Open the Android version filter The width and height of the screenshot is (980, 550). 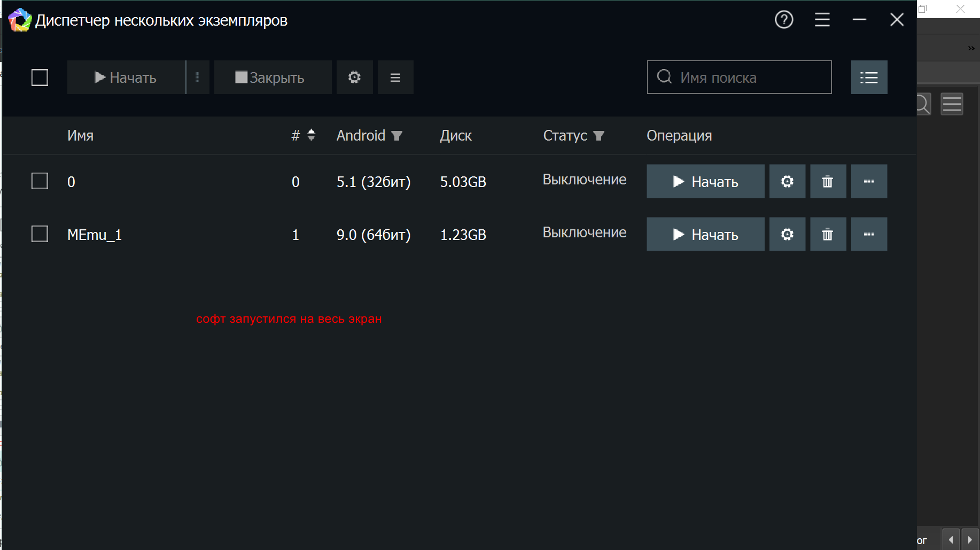[x=396, y=136]
